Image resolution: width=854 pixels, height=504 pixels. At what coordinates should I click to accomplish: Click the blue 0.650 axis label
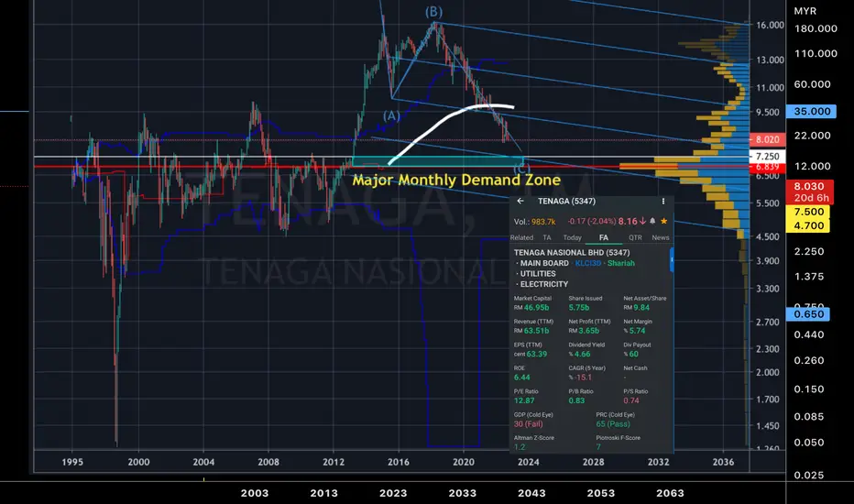809,314
